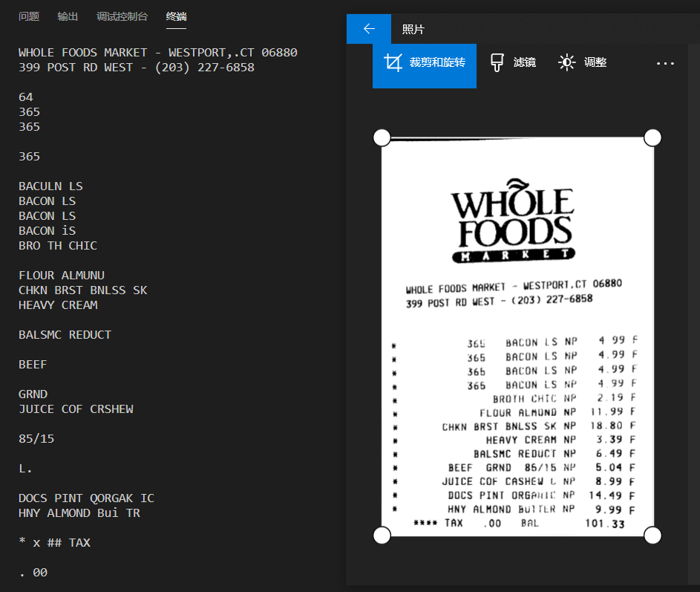
Task: Click terminal line '64'
Action: click(x=26, y=97)
